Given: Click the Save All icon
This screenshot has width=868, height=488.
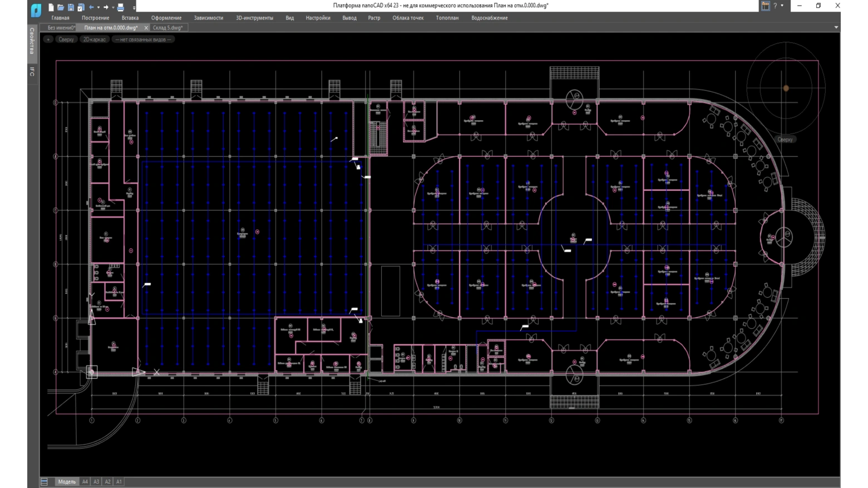Looking at the screenshot, I should (81, 7).
